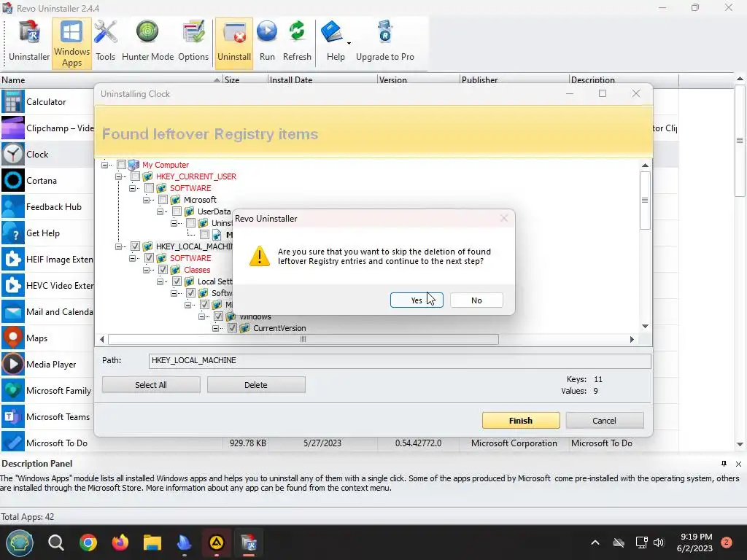Screen dimensions: 747x560
Task: Check SOFTWARE checkbox under HKEY_CURRENT_USER
Action: tap(149, 188)
